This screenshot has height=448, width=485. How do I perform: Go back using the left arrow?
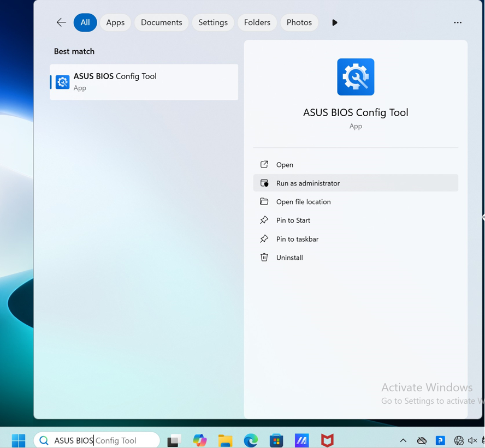coord(61,22)
